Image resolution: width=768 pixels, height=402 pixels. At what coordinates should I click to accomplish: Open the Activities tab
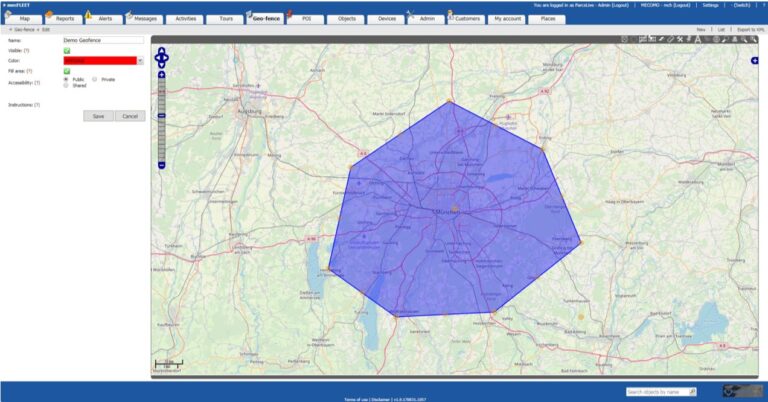point(186,19)
